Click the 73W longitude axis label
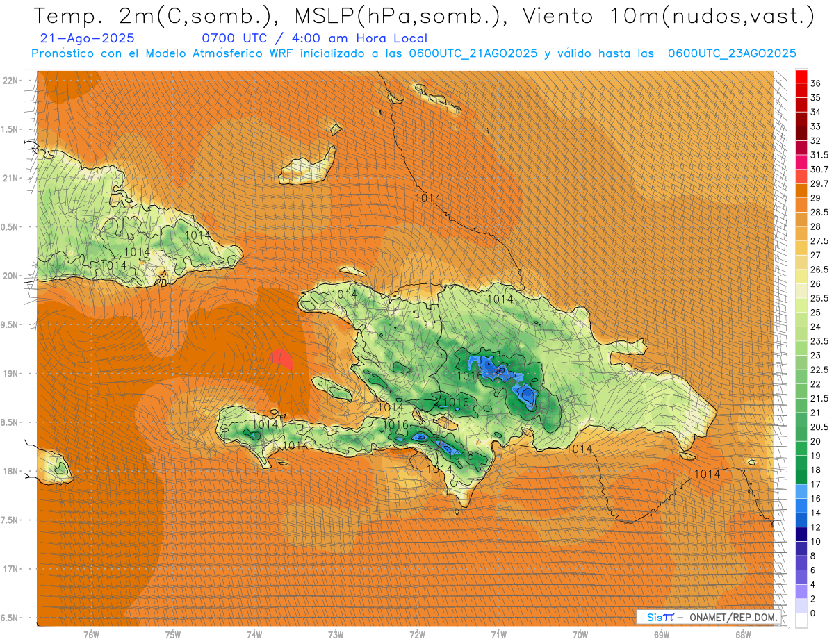The width and height of the screenshot is (834, 644). pyautogui.click(x=336, y=635)
